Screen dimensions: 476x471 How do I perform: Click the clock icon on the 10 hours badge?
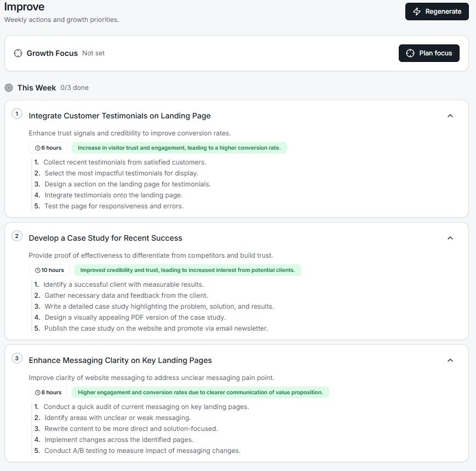click(x=37, y=270)
